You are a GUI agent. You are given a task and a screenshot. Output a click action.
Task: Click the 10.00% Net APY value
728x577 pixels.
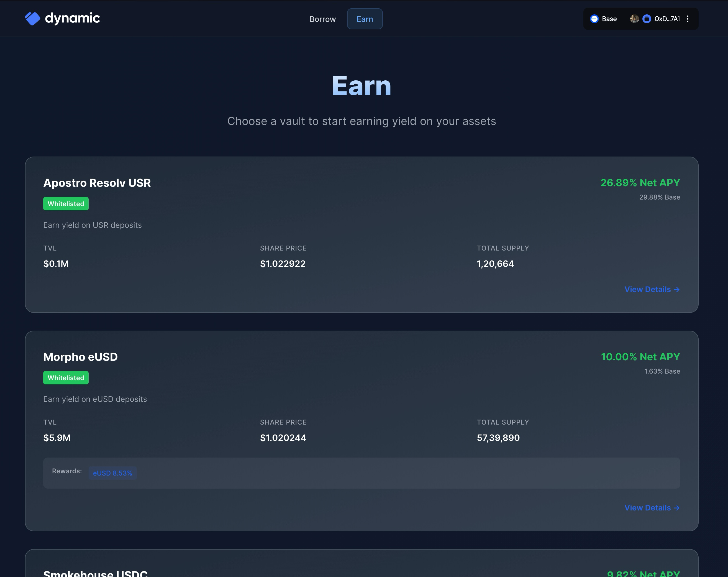[640, 357]
